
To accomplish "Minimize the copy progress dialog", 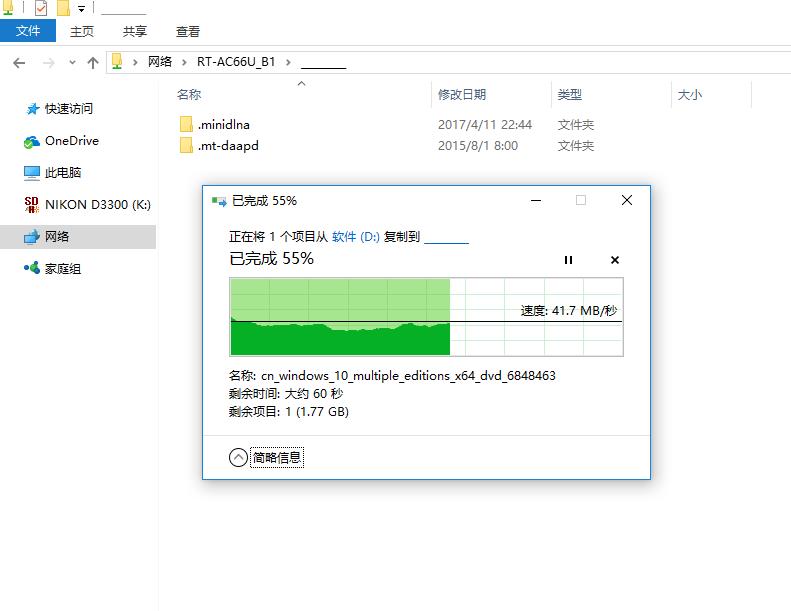I will click(536, 201).
